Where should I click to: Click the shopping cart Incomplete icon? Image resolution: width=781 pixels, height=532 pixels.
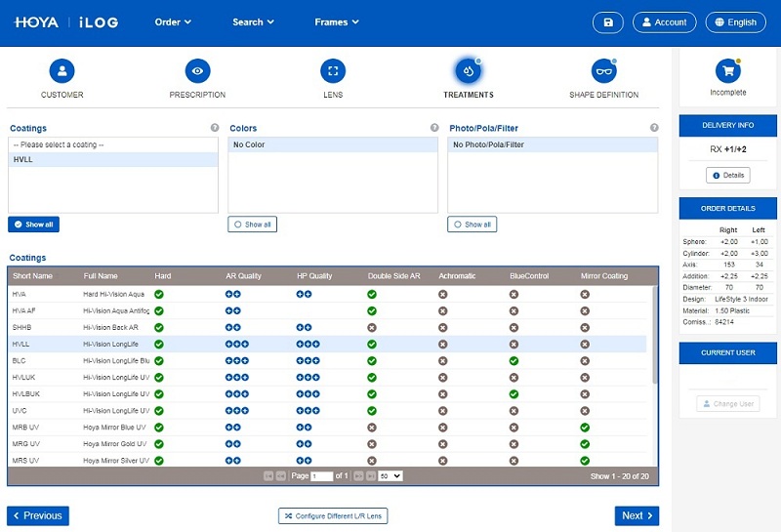click(727, 70)
